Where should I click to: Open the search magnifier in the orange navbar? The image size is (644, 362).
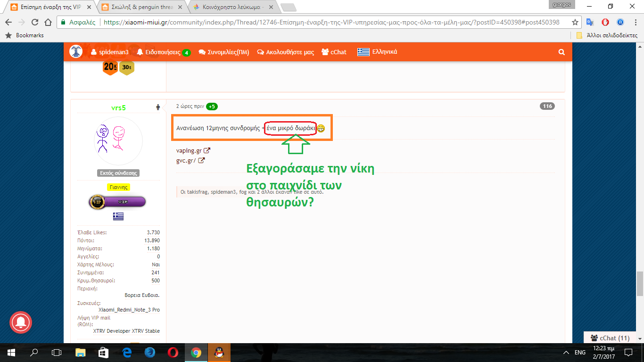(561, 52)
